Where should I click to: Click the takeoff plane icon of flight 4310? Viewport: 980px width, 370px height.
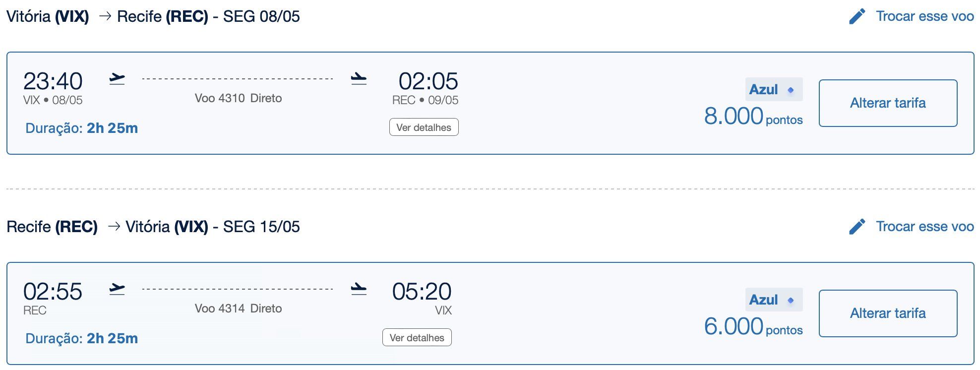tap(117, 79)
